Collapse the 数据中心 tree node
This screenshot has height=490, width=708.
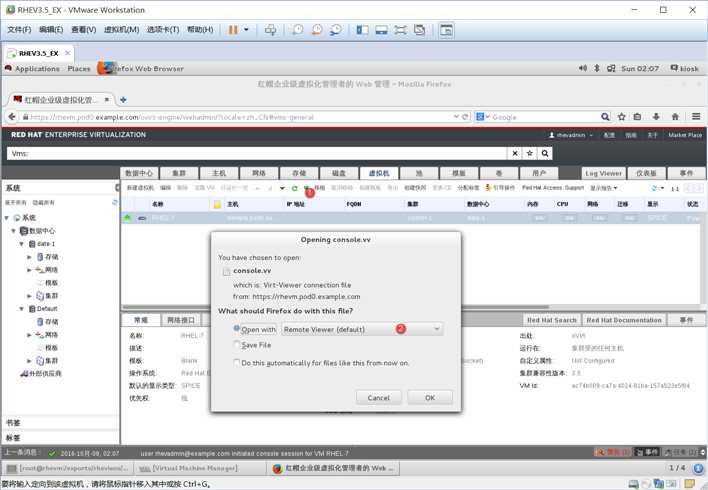[14, 231]
